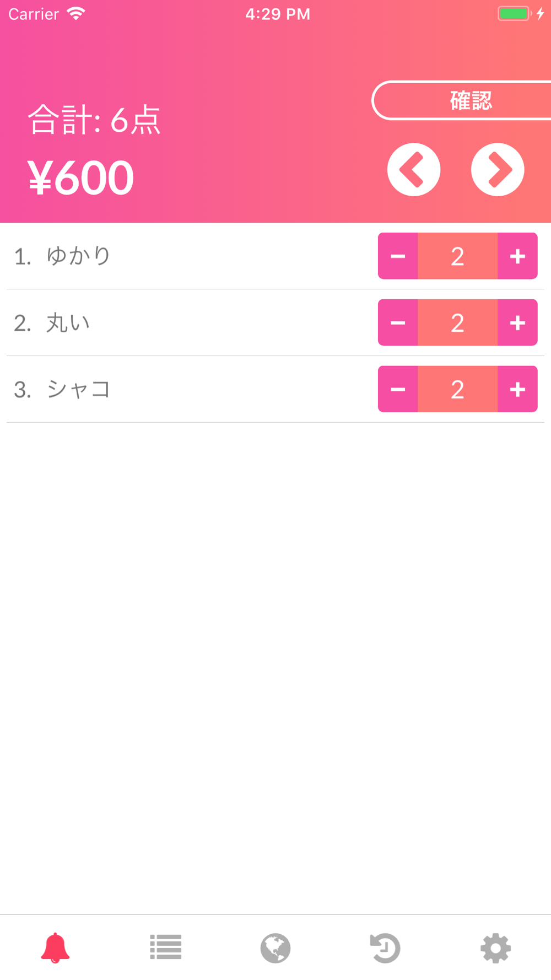Tap the ¥600 total amount
This screenshot has width=551, height=980.
[x=81, y=177]
